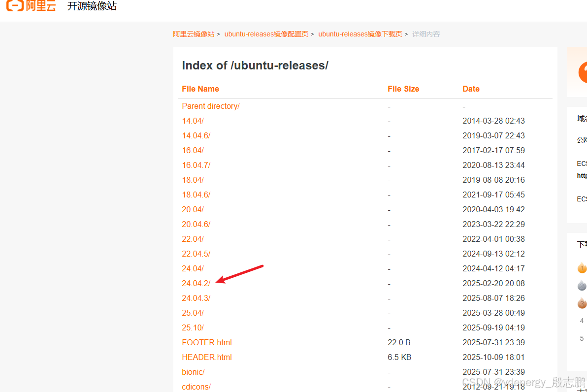Click the 详细内容 breadcrumb text
Image resolution: width=587 pixels, height=392 pixels.
pos(426,34)
